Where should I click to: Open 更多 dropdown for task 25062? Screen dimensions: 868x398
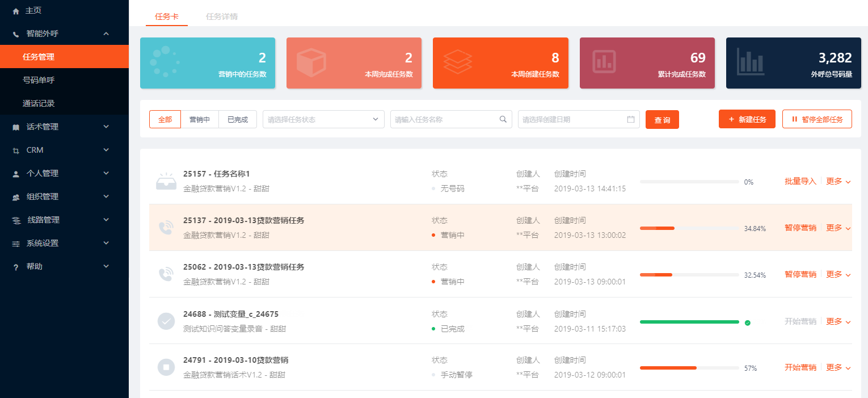click(x=838, y=274)
